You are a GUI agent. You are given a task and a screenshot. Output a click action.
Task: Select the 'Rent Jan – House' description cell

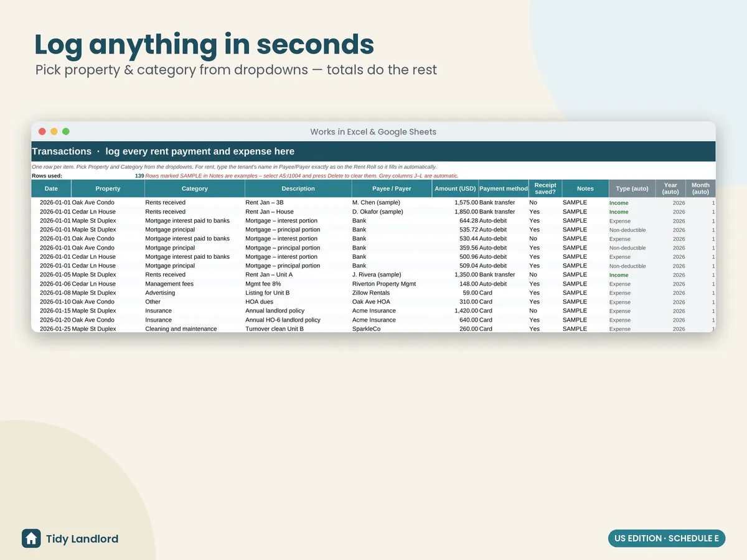(298, 212)
